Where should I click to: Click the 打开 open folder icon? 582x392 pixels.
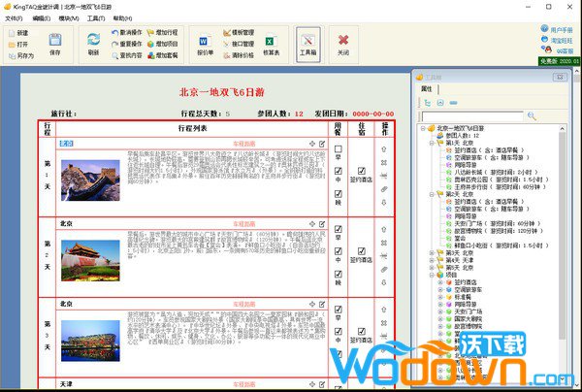click(x=12, y=45)
